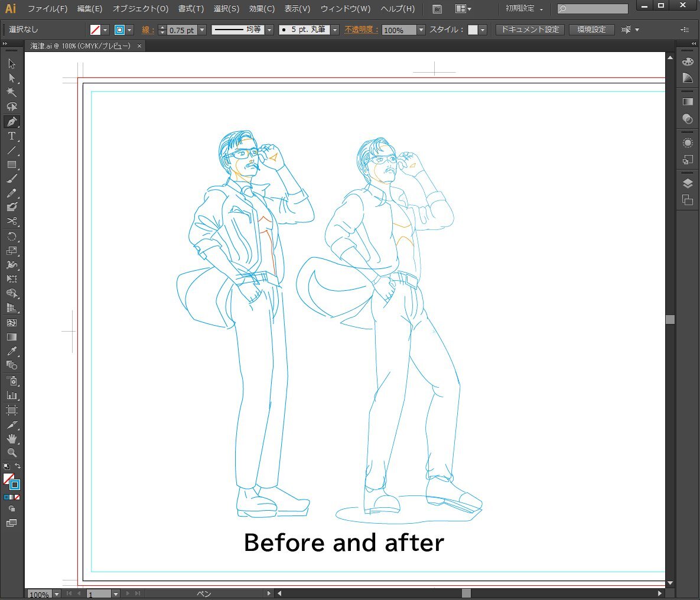Select the Line Segment tool
This screenshot has width=700, height=600.
12,150
